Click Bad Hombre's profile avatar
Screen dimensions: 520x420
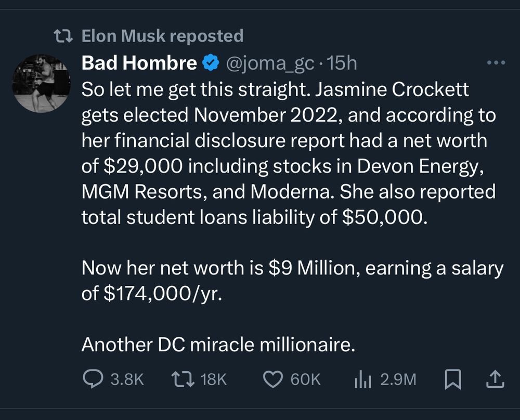(41, 83)
